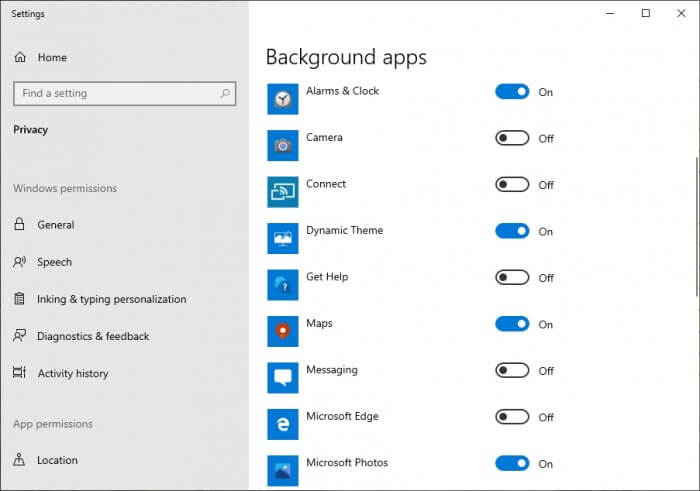The image size is (700, 491).
Task: Click the Find a setting box
Action: 125,93
